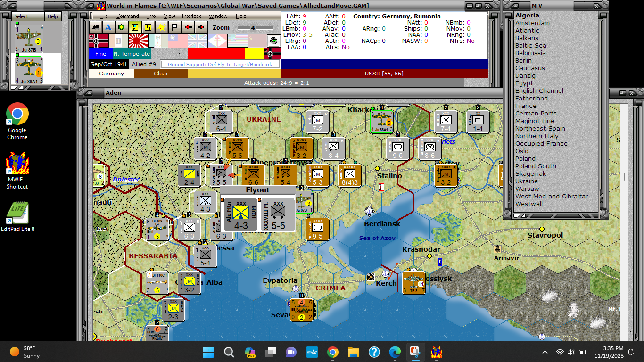Select Caucasus in the map view list
This screenshot has height=362, width=644.
pyautogui.click(x=530, y=68)
